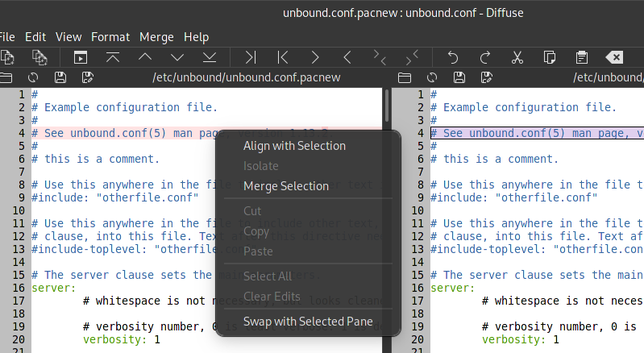Click Copy Selection Left toolbar icon
The image size is (644, 353).
pos(283,57)
